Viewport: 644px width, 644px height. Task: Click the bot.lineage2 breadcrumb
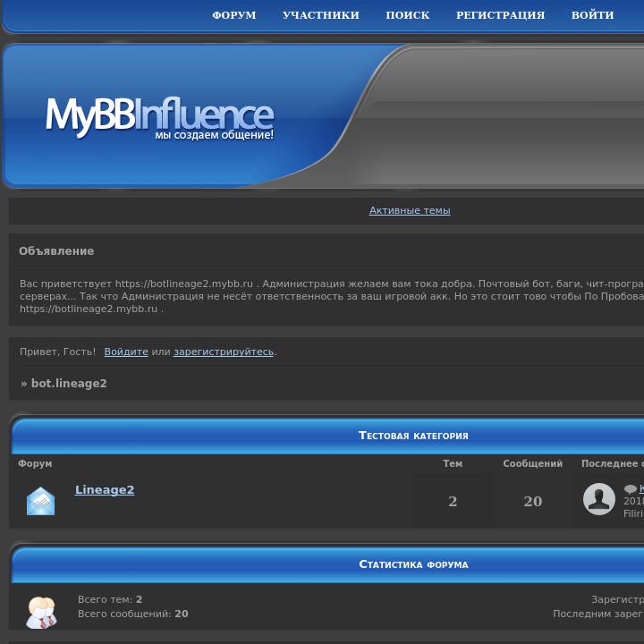point(69,384)
